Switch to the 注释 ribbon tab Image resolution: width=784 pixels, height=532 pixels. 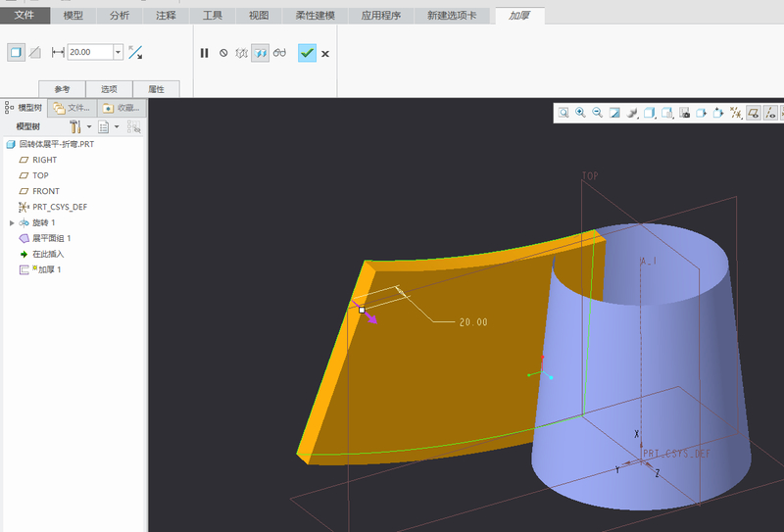click(x=166, y=16)
